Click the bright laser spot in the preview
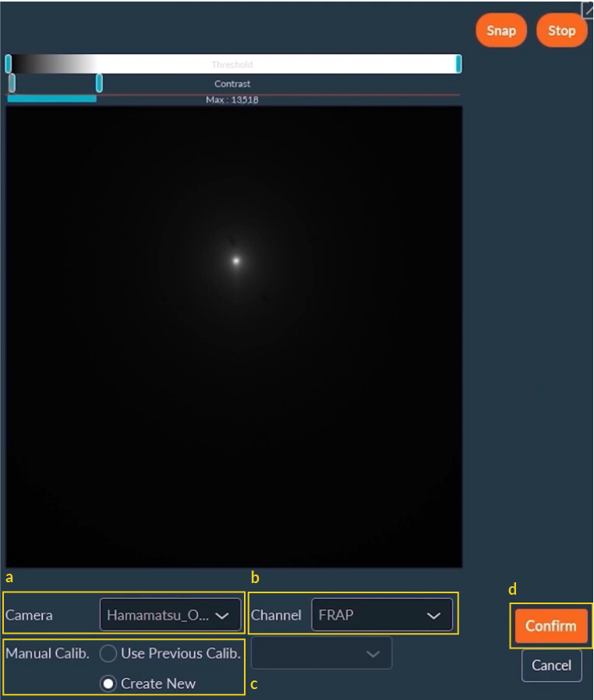 [x=235, y=261]
